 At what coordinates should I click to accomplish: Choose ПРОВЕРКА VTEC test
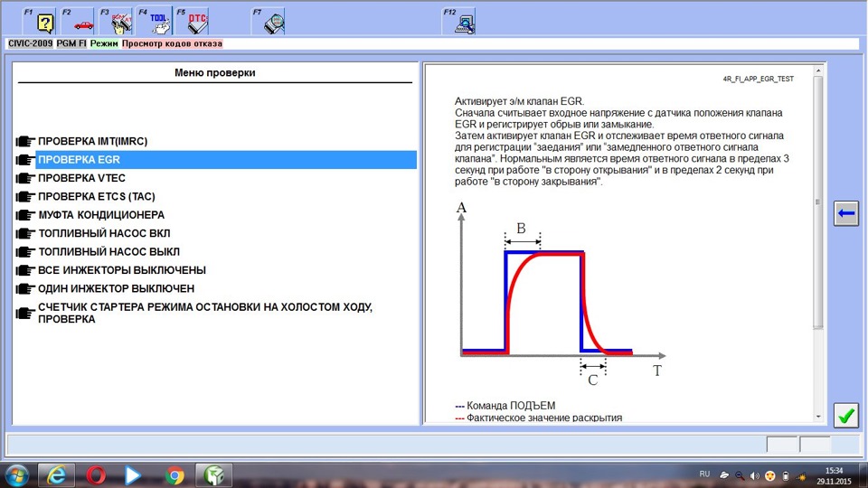click(x=81, y=178)
